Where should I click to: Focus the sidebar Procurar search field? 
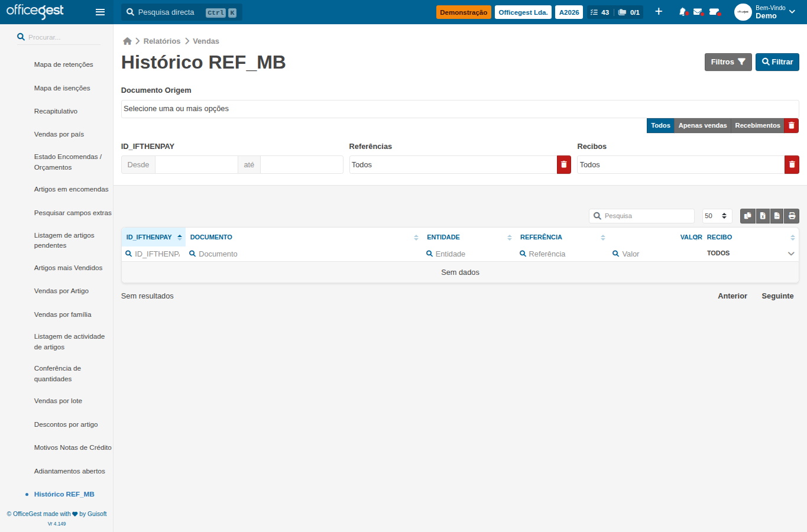(59, 37)
